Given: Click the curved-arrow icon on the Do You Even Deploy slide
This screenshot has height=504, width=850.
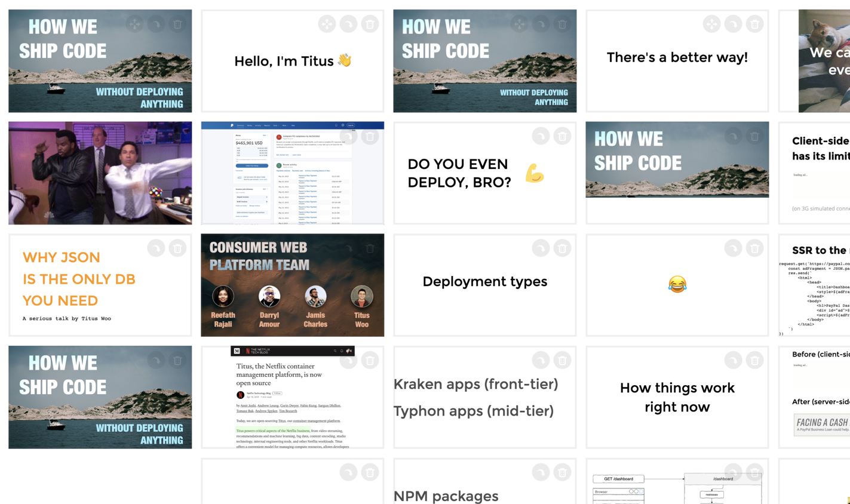Looking at the screenshot, I should [x=541, y=136].
